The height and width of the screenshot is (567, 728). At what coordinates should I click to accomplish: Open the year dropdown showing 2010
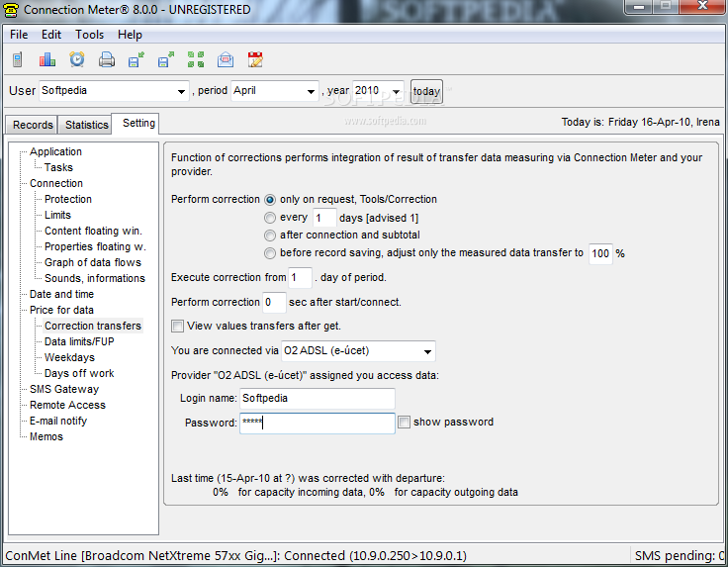378,91
